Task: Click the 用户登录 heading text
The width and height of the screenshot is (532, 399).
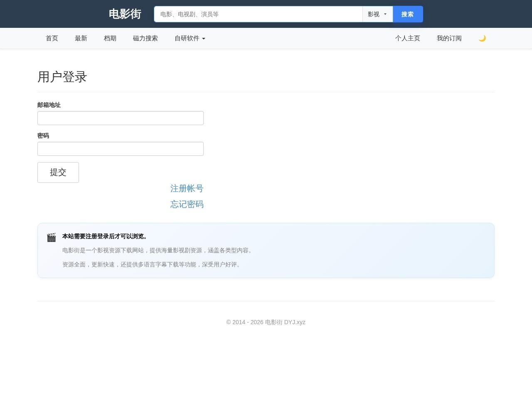Action: (x=62, y=77)
